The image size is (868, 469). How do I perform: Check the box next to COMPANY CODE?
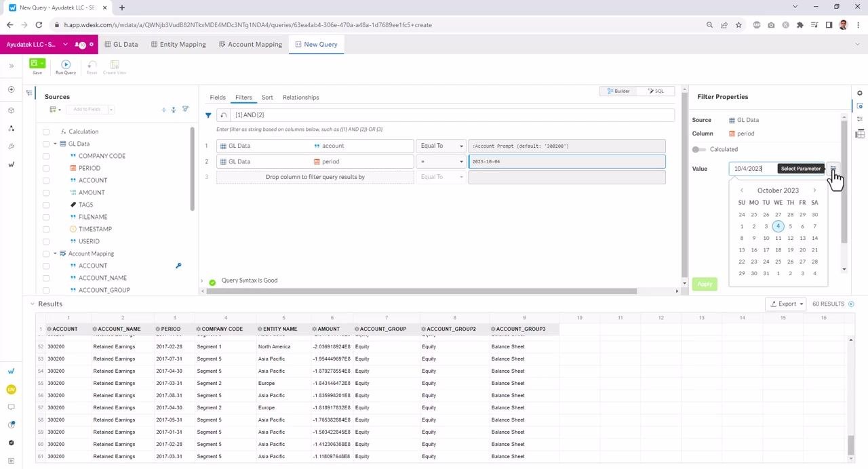[x=46, y=156]
